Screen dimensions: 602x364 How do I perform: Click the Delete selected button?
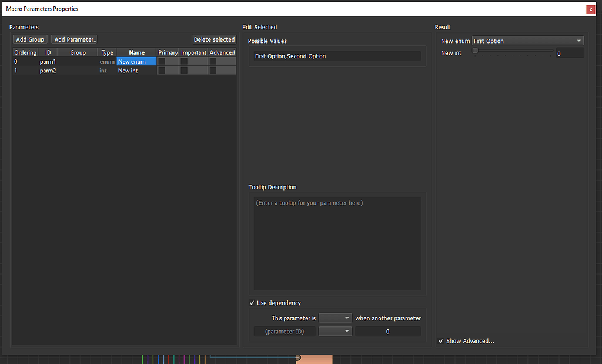click(214, 39)
